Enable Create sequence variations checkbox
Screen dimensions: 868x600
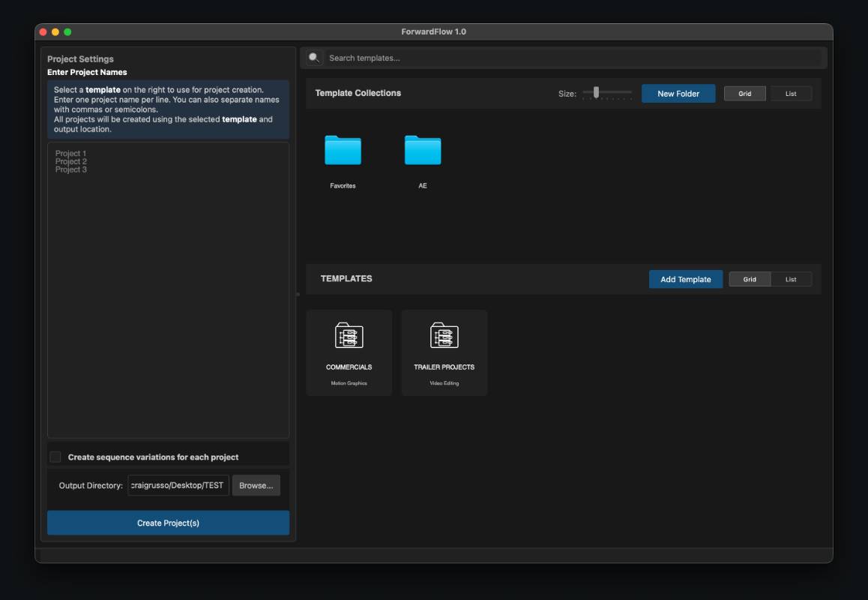click(x=55, y=457)
